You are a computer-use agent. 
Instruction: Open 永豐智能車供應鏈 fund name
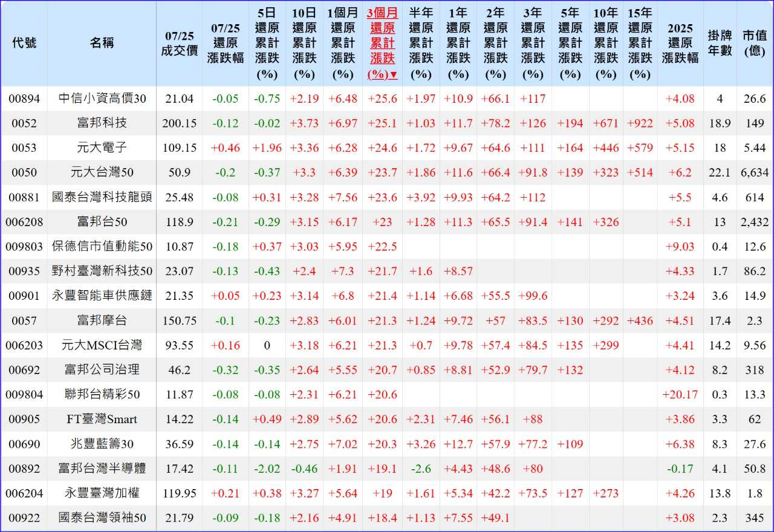point(102,296)
